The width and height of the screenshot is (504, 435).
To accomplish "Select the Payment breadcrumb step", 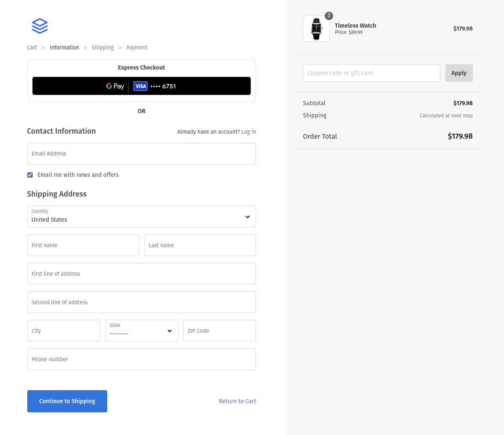I will pyautogui.click(x=137, y=48).
